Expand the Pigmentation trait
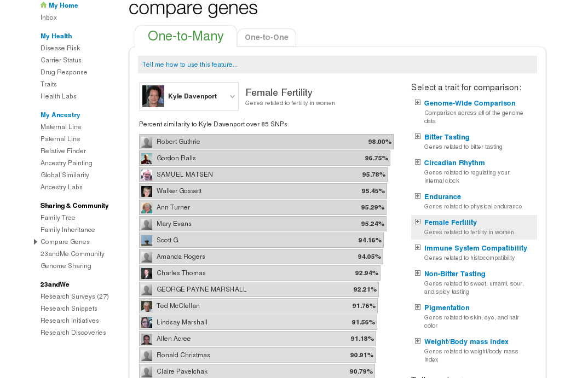 [x=417, y=307]
